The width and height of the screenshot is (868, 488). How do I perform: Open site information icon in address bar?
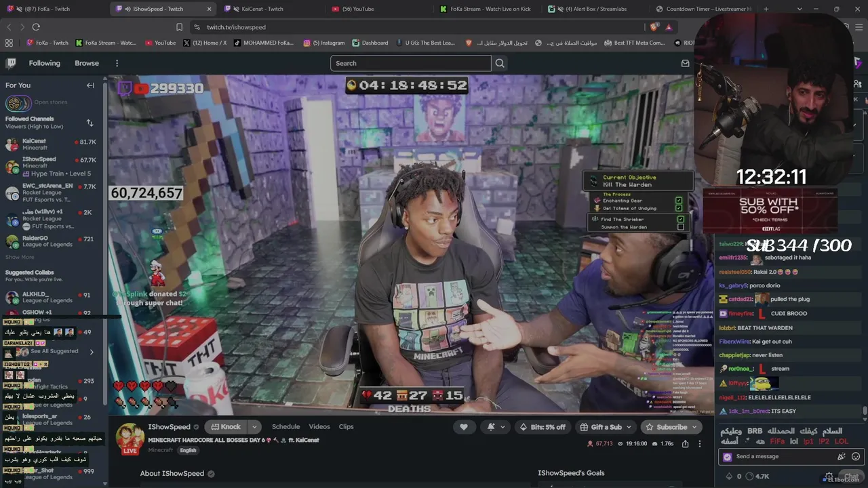(x=197, y=27)
